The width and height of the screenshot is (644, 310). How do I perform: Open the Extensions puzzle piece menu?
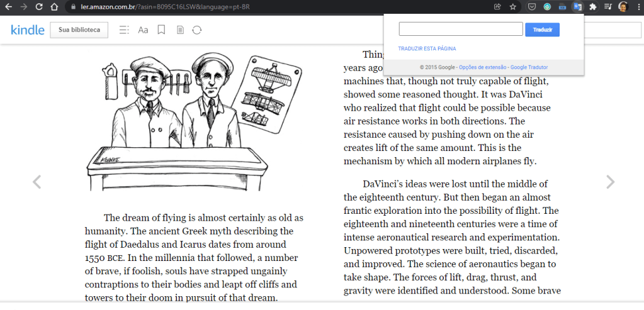coord(592,7)
